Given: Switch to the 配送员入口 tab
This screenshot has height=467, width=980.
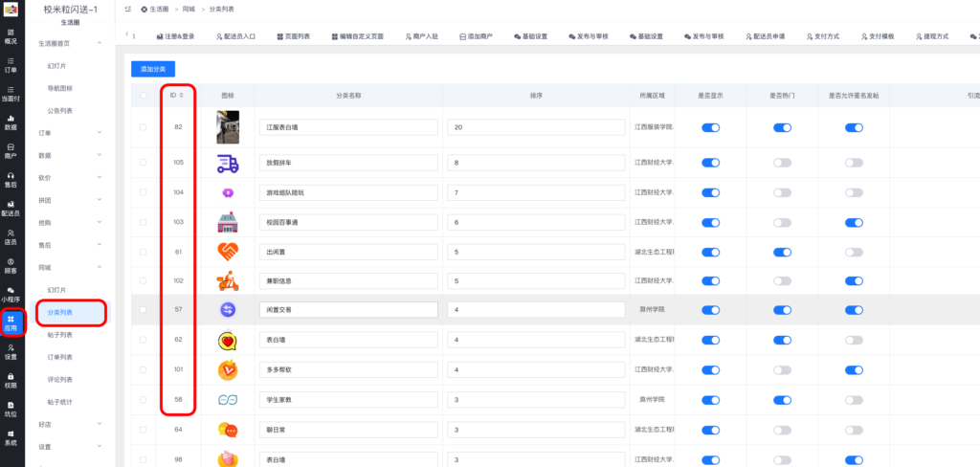Looking at the screenshot, I should coord(235,36).
